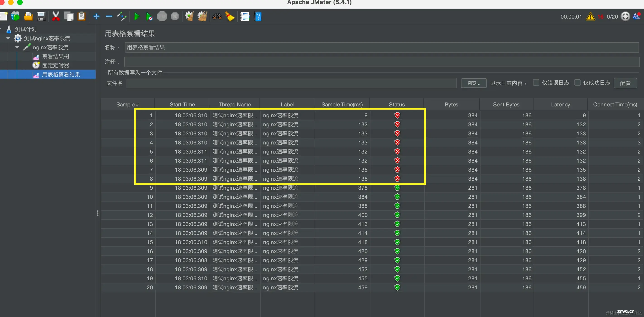Open Help with question mark icon
This screenshot has height=317, width=644.
click(258, 17)
